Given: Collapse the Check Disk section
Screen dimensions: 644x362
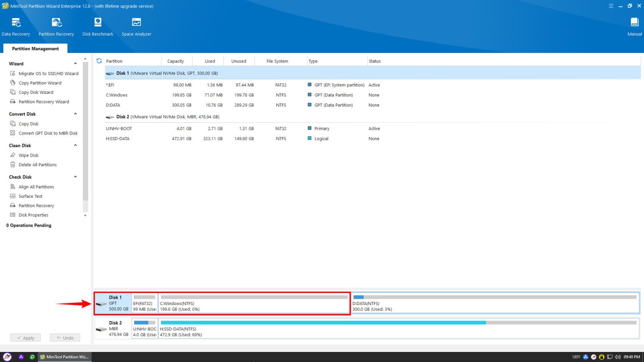Looking at the screenshot, I should click(75, 177).
